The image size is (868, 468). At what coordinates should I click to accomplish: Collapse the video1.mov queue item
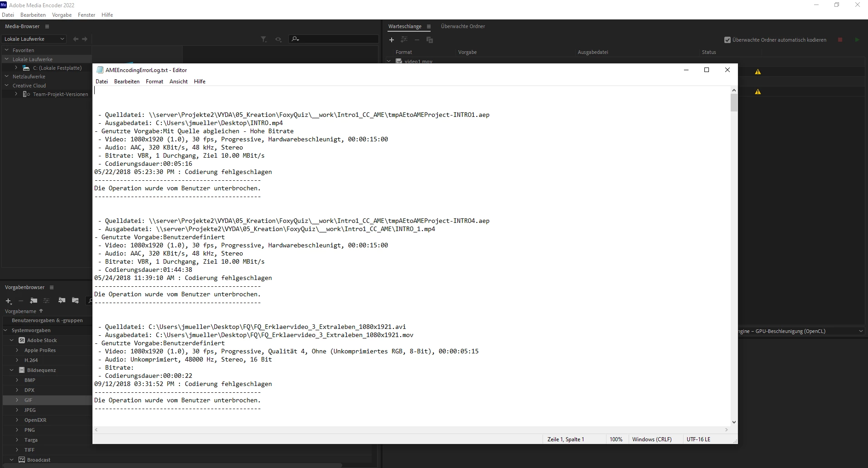coord(389,61)
